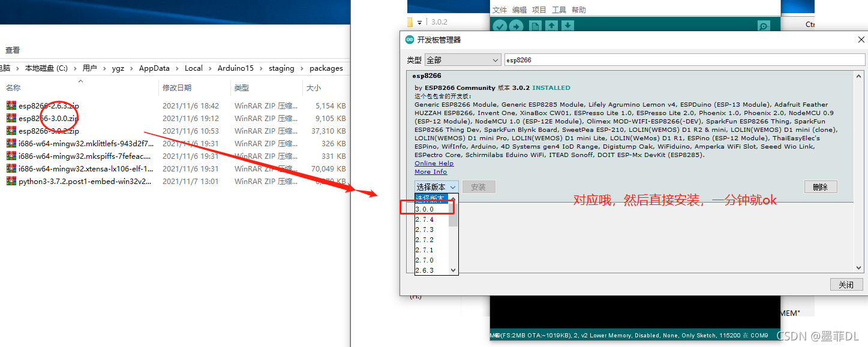Open the 类型 filter dropdown showing 全部

pos(463,60)
